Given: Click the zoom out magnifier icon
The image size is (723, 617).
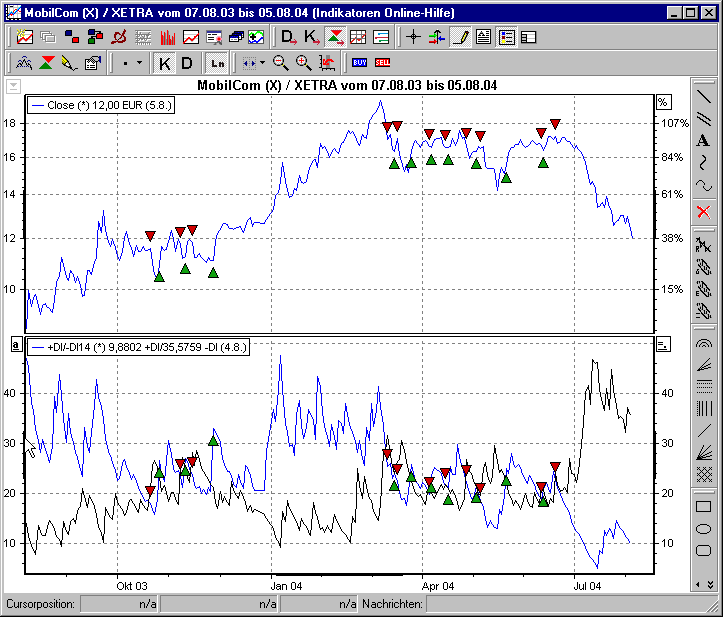Looking at the screenshot, I should [281, 63].
